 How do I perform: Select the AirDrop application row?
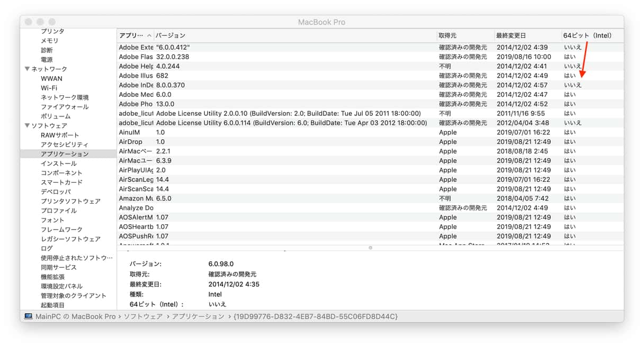pyautogui.click(x=370, y=142)
